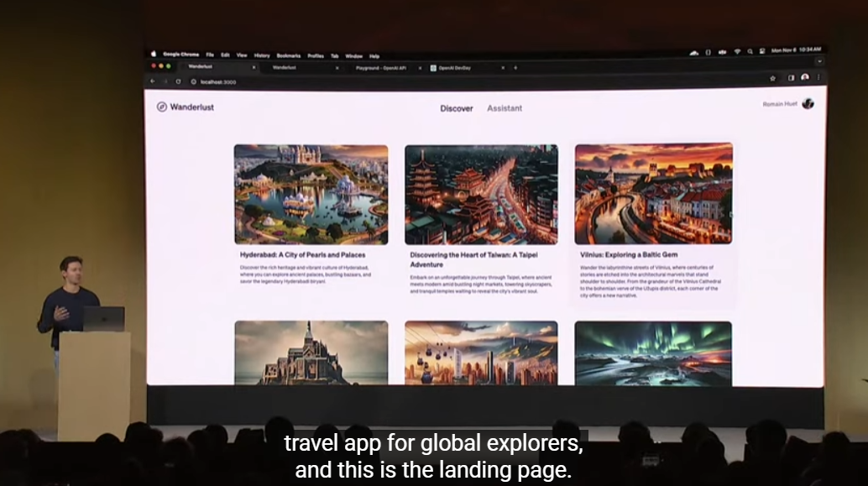This screenshot has width=868, height=486.
Task: Open the Chrome profile avatar
Action: coord(805,77)
